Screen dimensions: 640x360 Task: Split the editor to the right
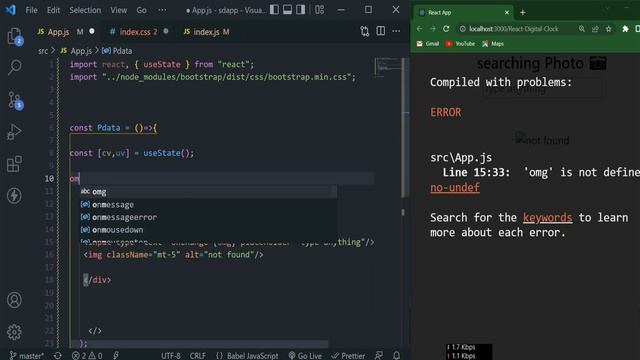point(380,31)
